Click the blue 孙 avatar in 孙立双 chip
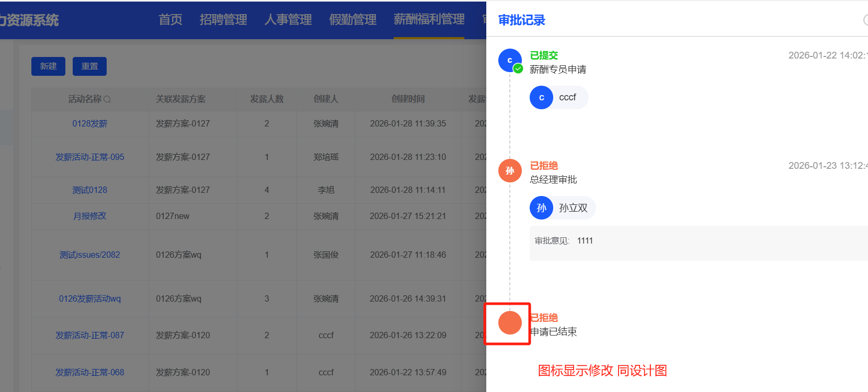 point(541,208)
